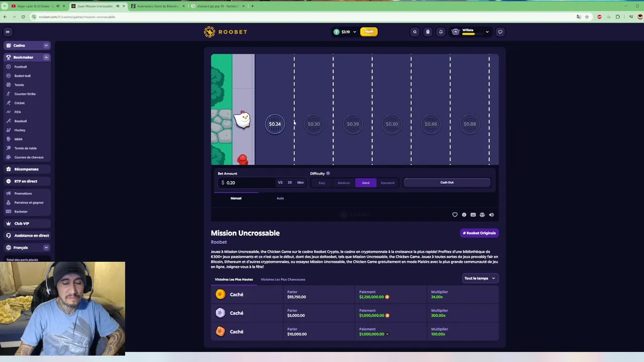Open Victoires Les Plus Chanceuses tab
644x362 pixels.
tap(283, 280)
